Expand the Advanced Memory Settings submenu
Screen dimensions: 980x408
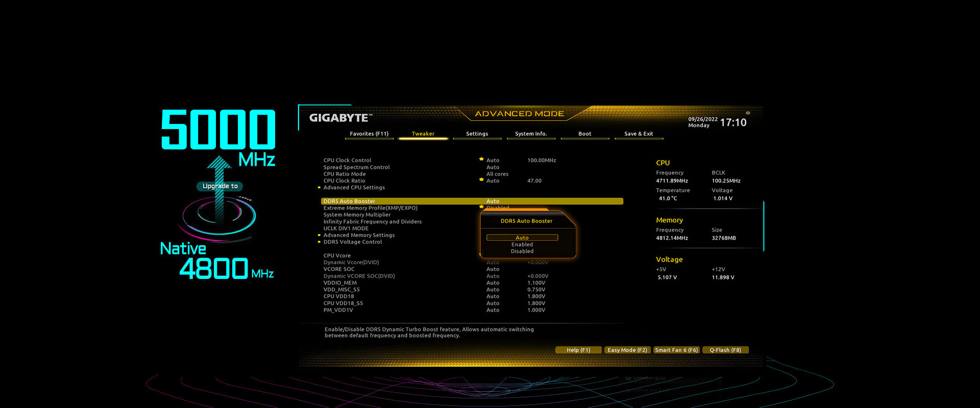[x=359, y=235]
